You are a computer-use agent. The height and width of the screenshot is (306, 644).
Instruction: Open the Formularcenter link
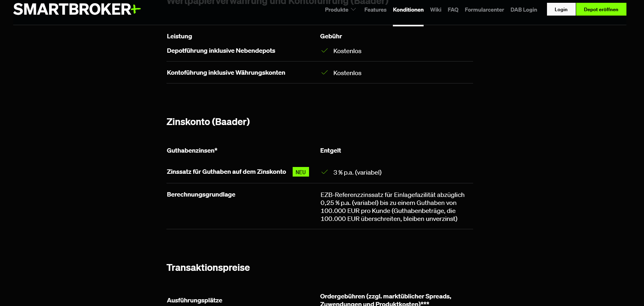[x=484, y=10]
